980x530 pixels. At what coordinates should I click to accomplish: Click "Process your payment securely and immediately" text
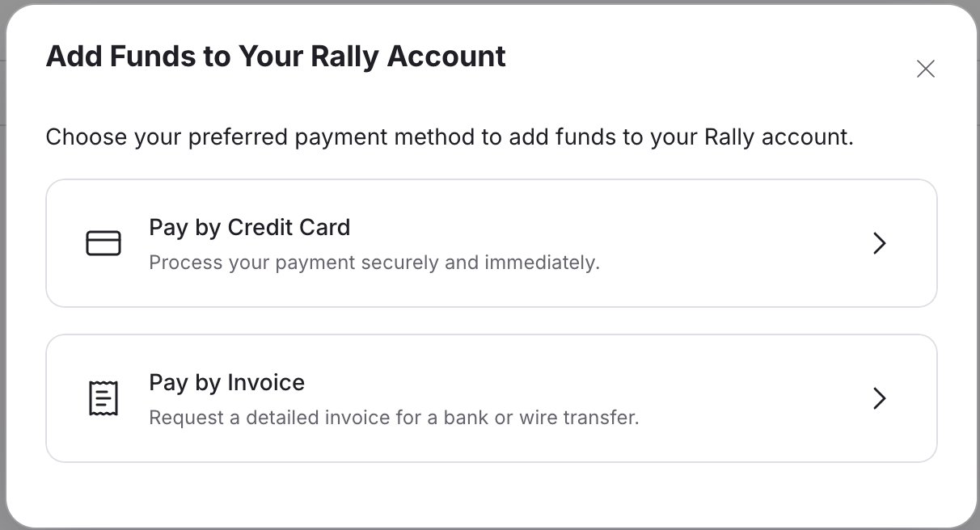[x=374, y=263]
